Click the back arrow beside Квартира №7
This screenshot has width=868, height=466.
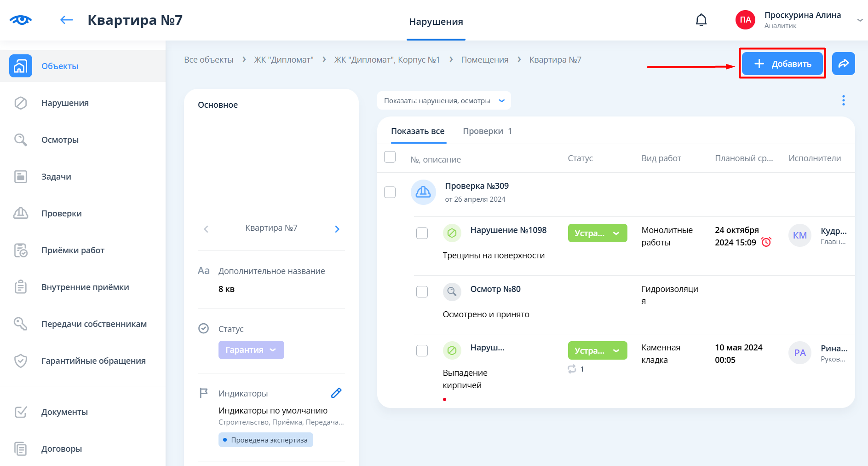tap(67, 20)
